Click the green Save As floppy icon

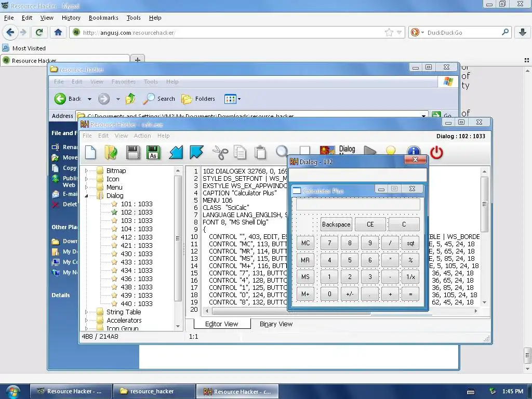(153, 152)
